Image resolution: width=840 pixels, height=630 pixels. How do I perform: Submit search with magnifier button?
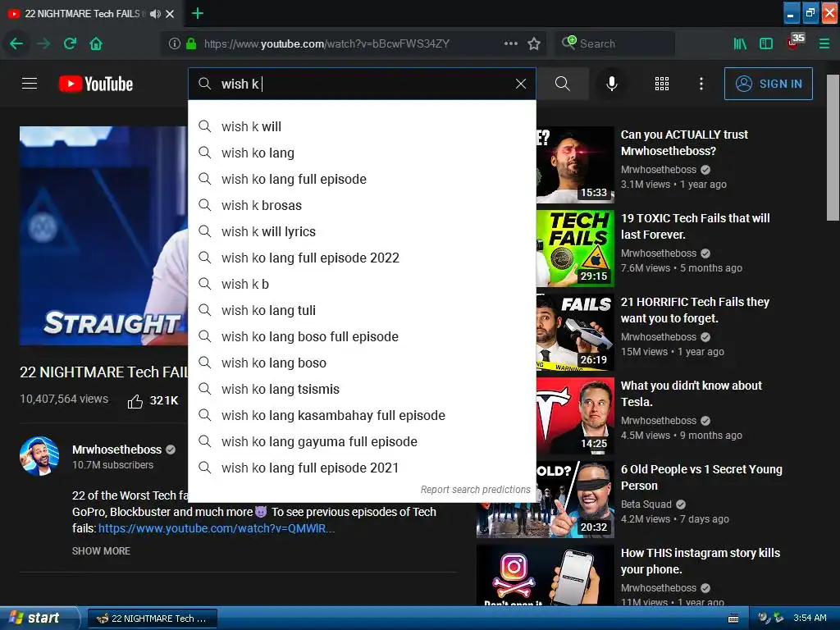pyautogui.click(x=563, y=84)
